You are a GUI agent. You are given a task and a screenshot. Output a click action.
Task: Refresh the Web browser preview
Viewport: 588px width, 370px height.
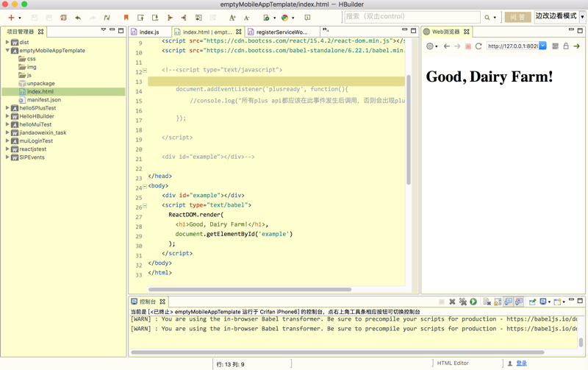[478, 46]
